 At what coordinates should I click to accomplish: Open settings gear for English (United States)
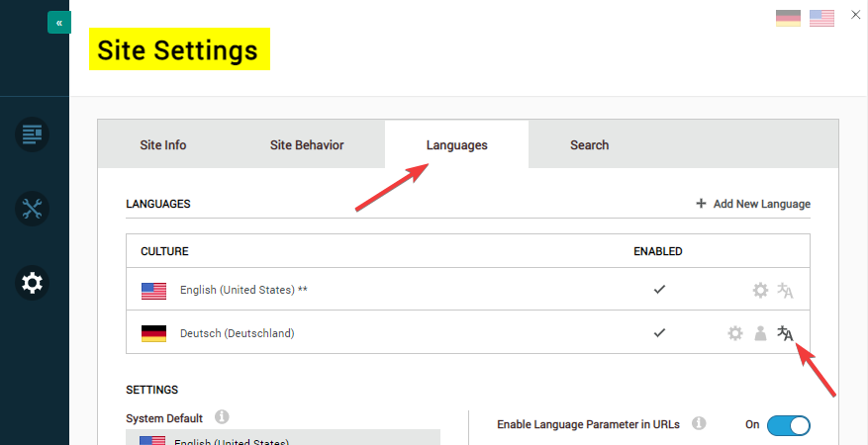(760, 290)
